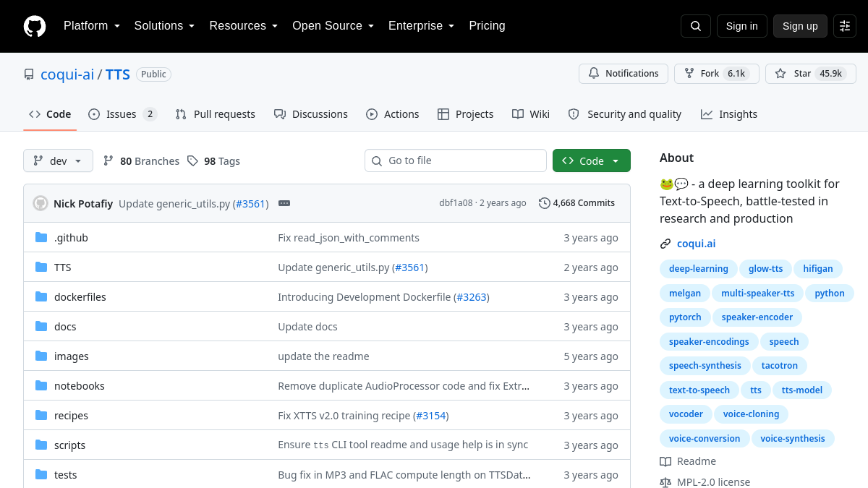Open the Insights tab

click(x=729, y=114)
